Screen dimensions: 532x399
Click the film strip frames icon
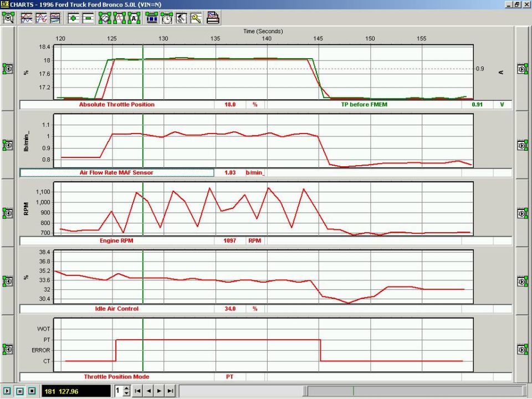[x=152, y=18]
